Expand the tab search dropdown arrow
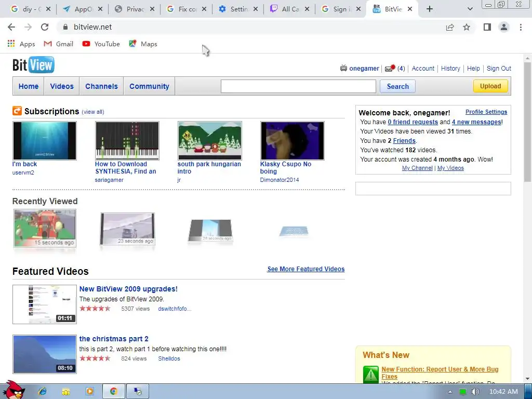The image size is (532, 399). click(470, 9)
